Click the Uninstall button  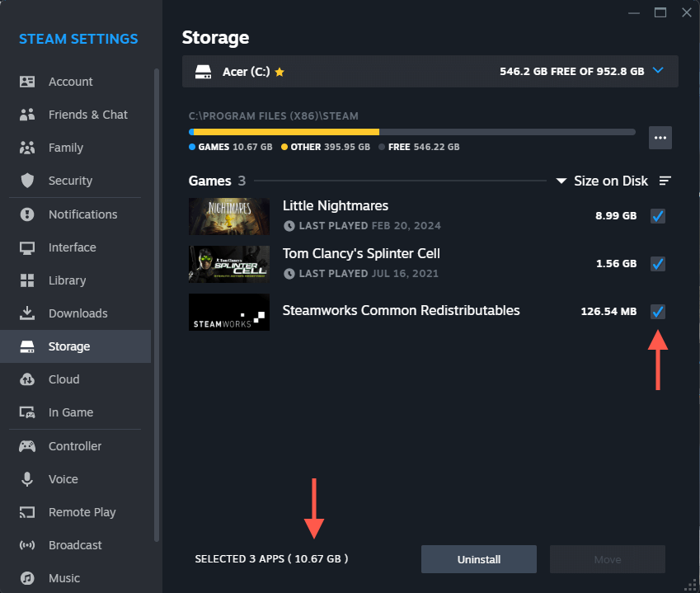[x=478, y=558]
